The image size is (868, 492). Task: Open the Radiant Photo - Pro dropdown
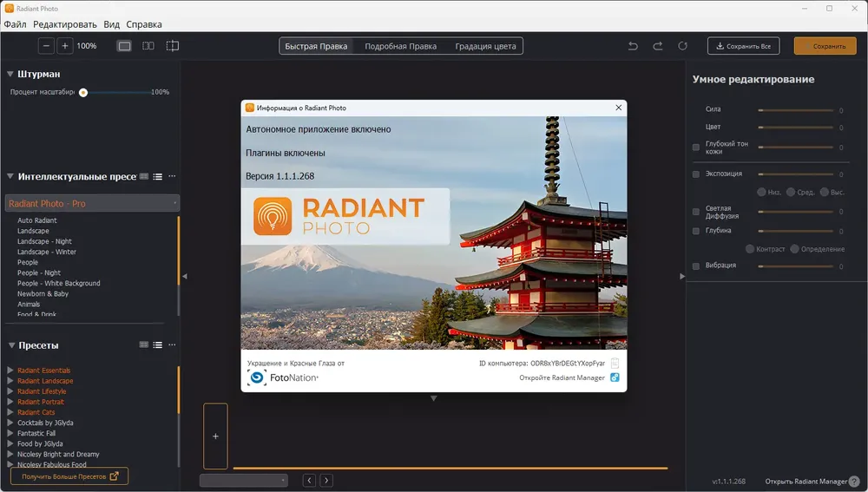coord(92,203)
